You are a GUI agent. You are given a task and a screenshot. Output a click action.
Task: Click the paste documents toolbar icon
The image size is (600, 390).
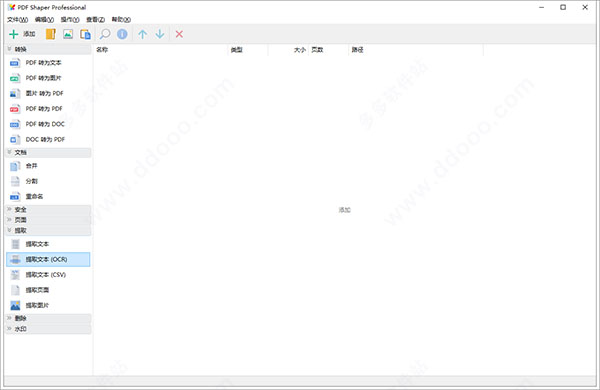[85, 34]
